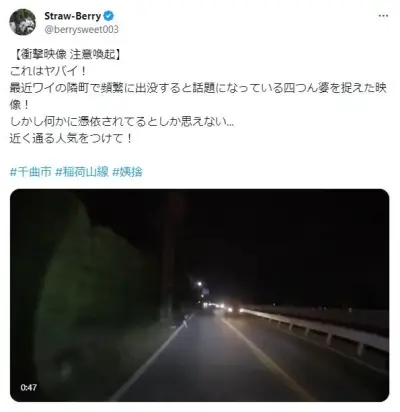Follow the #千曲市 hashtag

point(31,172)
